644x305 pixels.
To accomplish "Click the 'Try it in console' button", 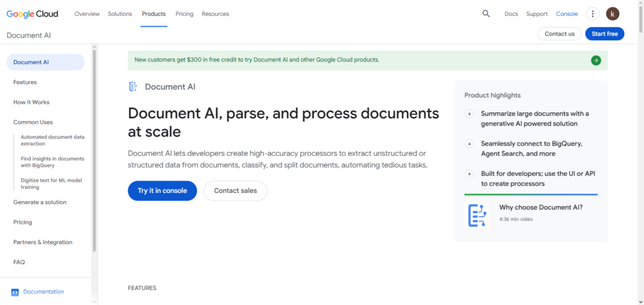I will [x=162, y=191].
